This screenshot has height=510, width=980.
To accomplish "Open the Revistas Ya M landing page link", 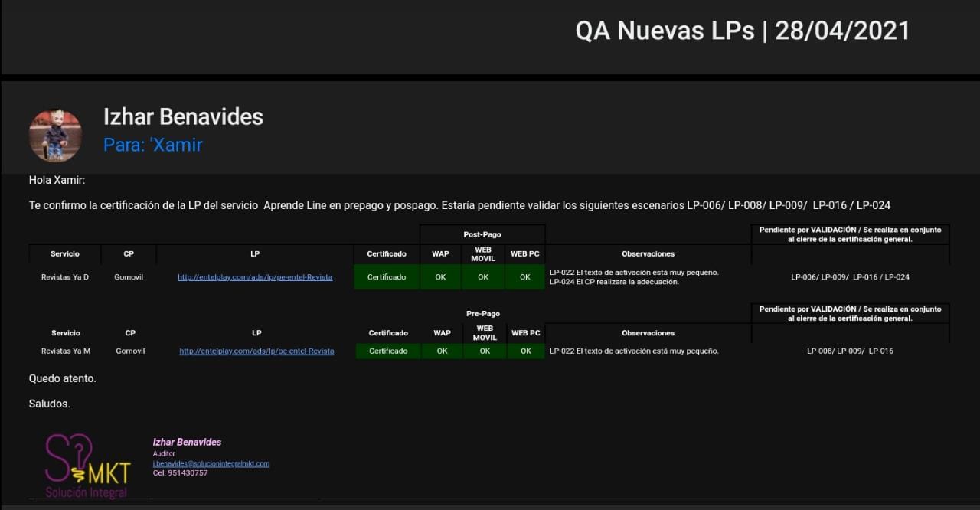I will [256, 351].
